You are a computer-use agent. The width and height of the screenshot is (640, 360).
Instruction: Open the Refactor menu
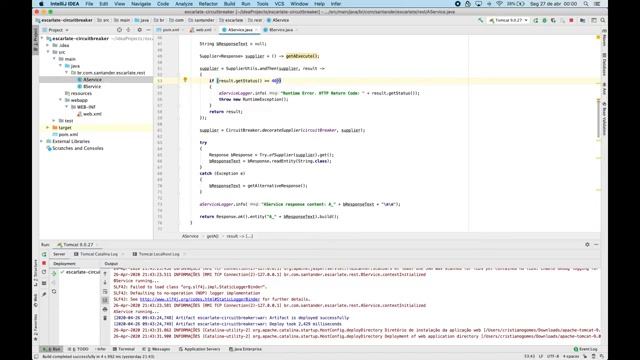point(208,4)
